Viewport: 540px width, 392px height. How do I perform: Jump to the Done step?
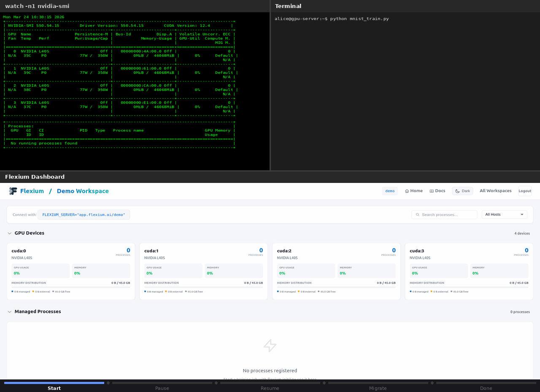(486, 388)
